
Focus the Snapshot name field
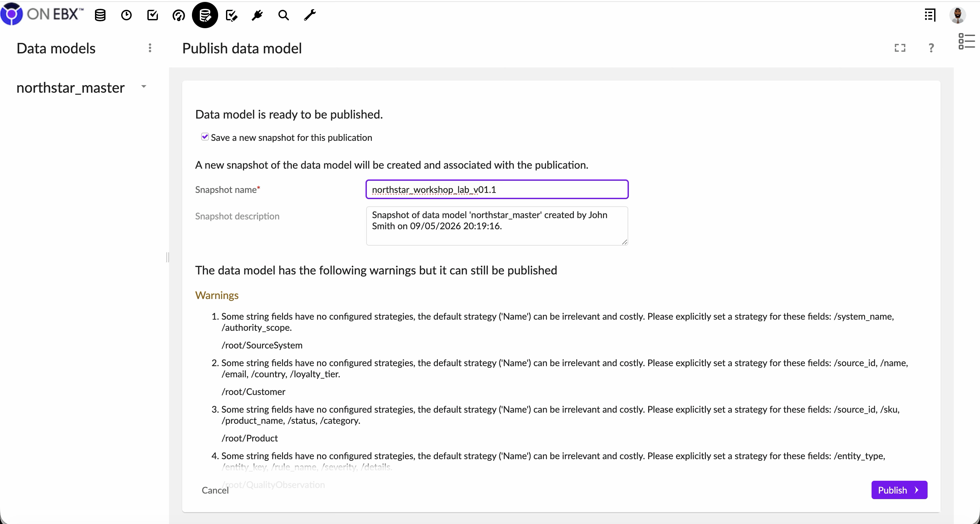(x=497, y=189)
